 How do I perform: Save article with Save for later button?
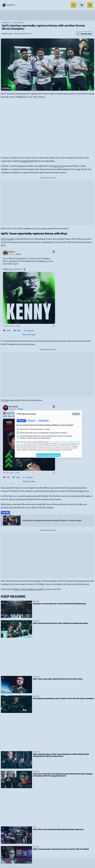coord(85,34)
